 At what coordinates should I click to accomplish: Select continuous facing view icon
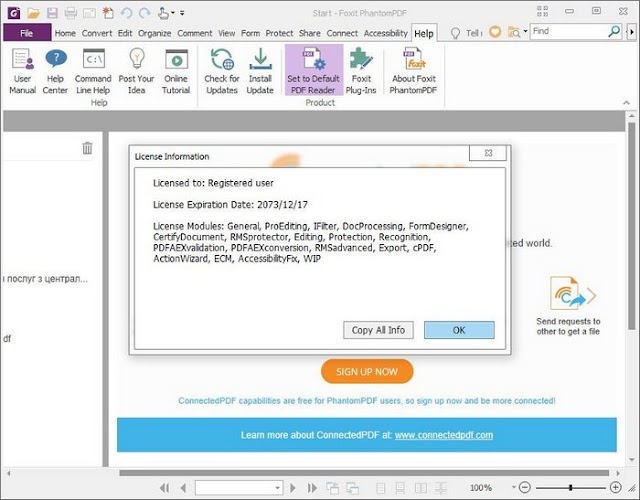pos(441,488)
